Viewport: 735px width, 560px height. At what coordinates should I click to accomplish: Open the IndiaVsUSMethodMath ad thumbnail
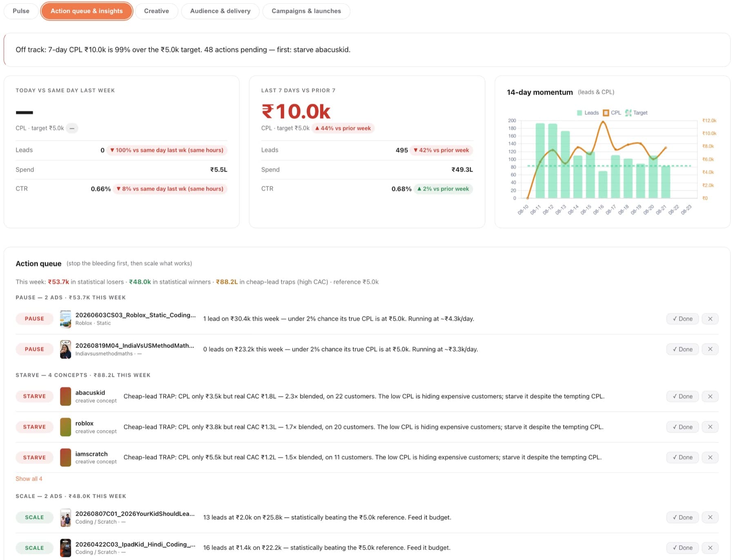click(x=65, y=349)
